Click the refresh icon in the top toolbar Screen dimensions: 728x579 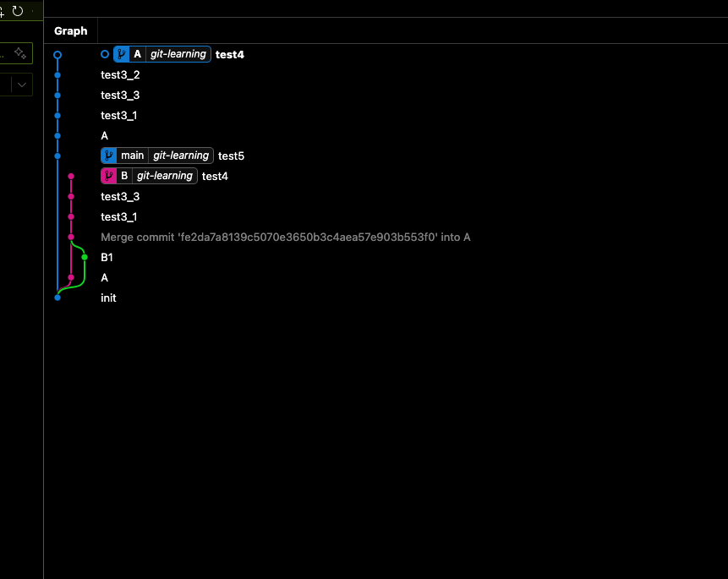18,11
